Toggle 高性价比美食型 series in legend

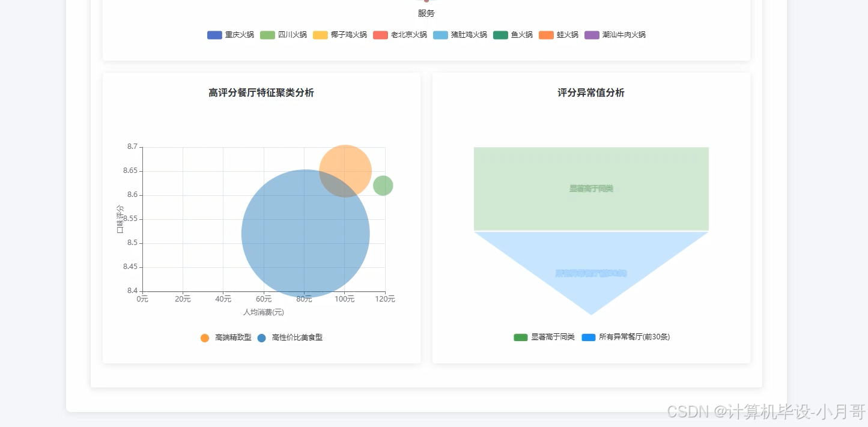pyautogui.click(x=290, y=338)
